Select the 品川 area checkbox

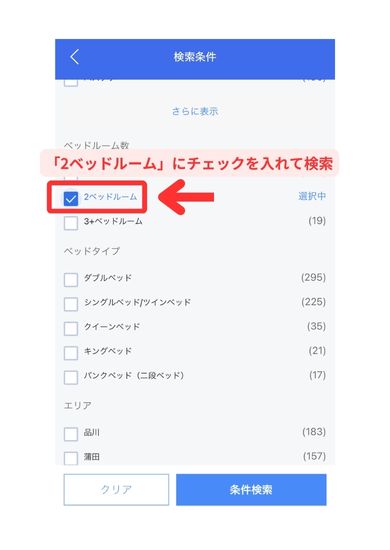tap(71, 434)
